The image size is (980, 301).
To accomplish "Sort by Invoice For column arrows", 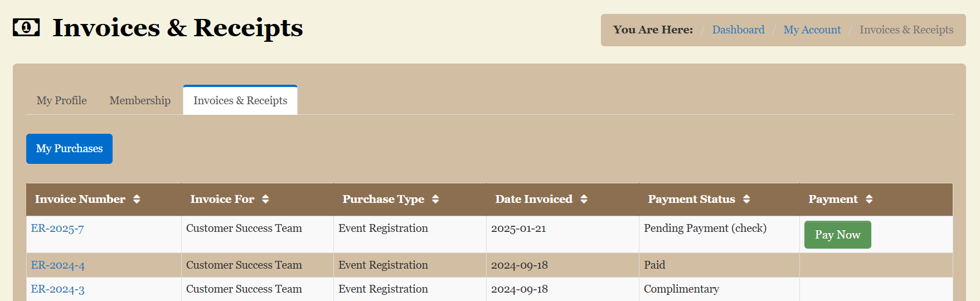I will [x=265, y=199].
